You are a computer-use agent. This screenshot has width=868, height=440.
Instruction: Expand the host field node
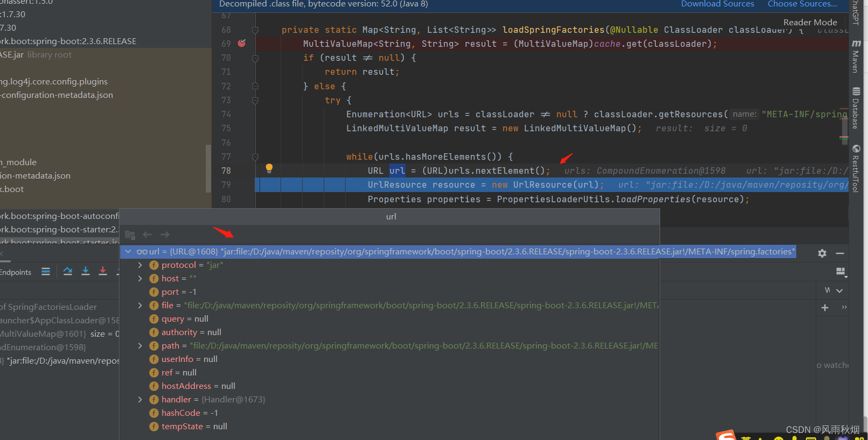pyautogui.click(x=140, y=278)
